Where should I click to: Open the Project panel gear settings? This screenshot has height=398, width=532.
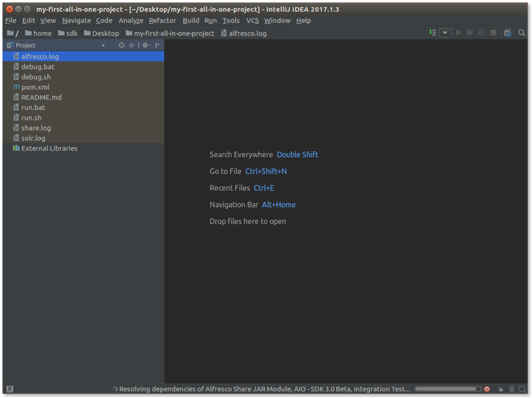click(x=145, y=45)
